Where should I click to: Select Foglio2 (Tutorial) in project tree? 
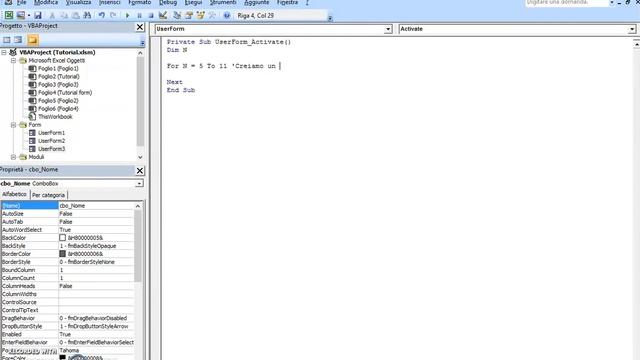tap(59, 76)
